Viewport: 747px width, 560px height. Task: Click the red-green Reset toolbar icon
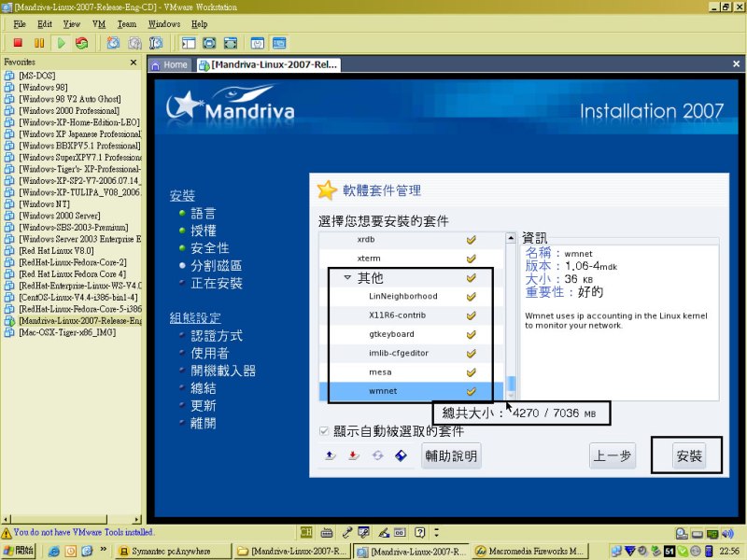pos(82,43)
